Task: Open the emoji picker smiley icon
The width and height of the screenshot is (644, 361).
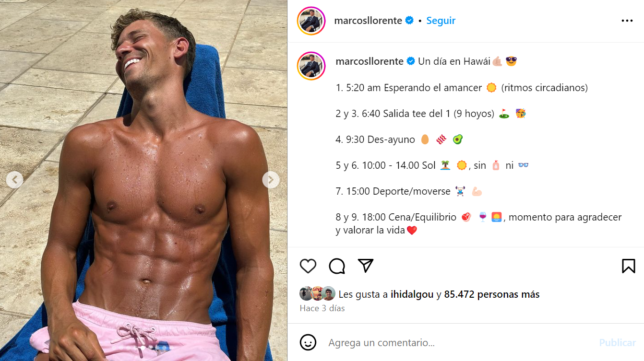Action: coord(308,342)
